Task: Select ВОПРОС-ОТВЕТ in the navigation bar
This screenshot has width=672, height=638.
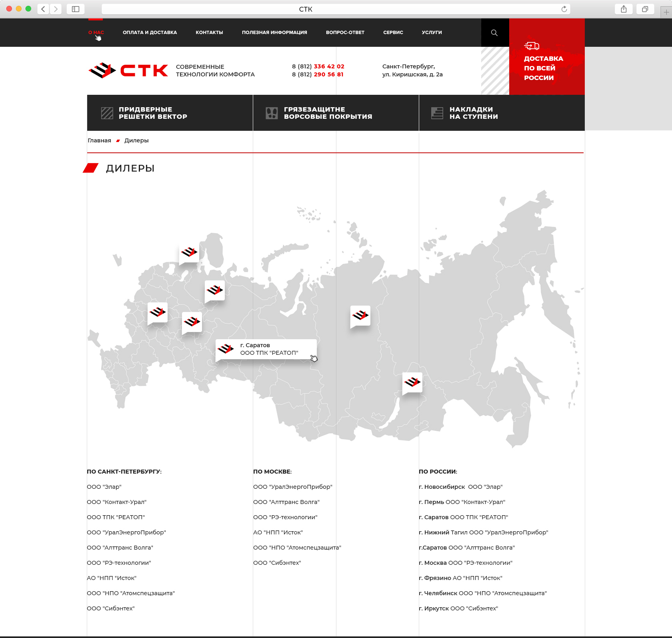Action: (x=345, y=32)
